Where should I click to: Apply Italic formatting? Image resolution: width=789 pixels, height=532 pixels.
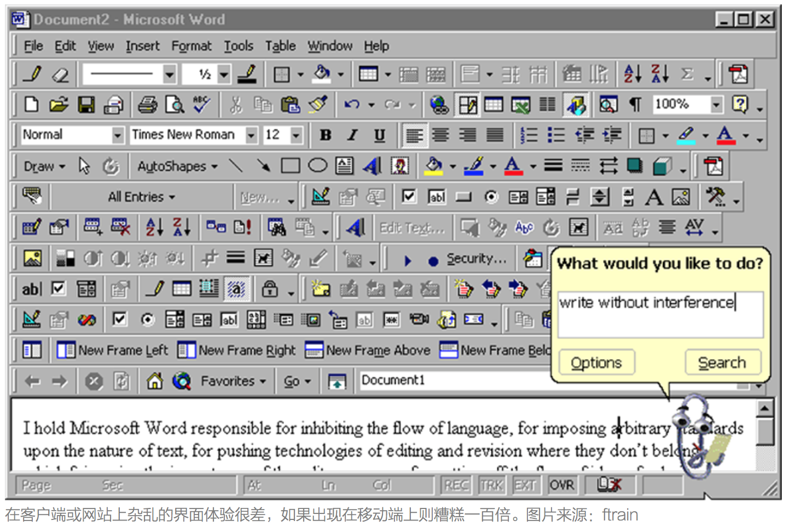tap(353, 135)
